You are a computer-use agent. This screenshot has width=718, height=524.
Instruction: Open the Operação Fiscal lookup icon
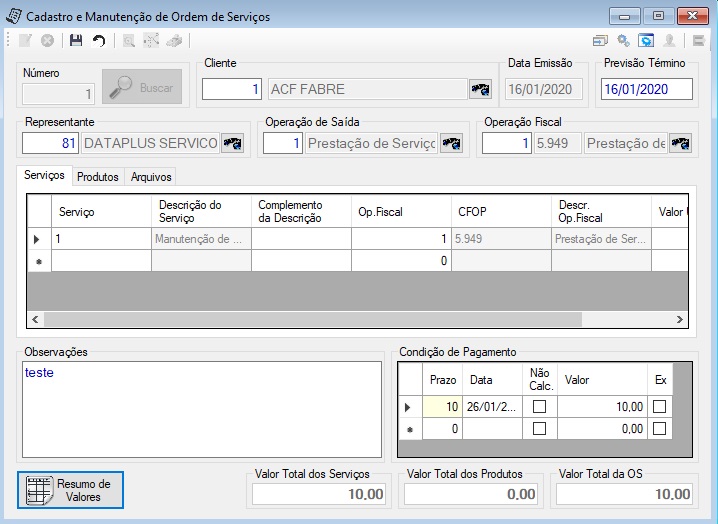coord(680,143)
